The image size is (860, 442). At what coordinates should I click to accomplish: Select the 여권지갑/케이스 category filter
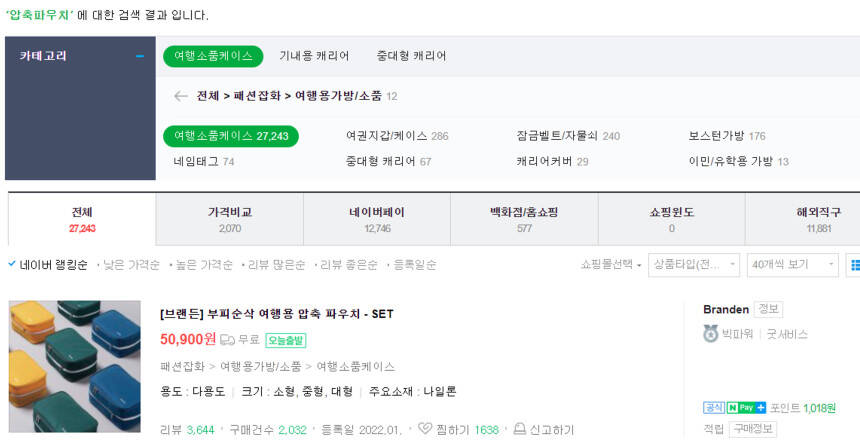click(397, 136)
